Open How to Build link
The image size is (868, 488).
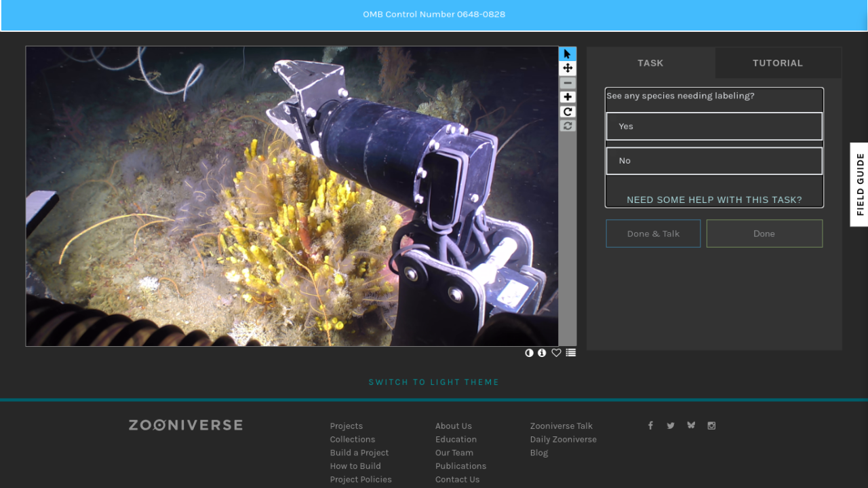pos(355,466)
